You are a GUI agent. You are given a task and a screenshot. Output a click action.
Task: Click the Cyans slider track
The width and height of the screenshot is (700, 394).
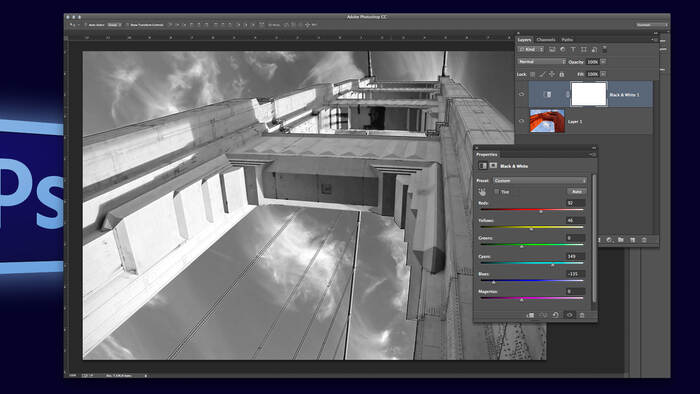point(531,263)
